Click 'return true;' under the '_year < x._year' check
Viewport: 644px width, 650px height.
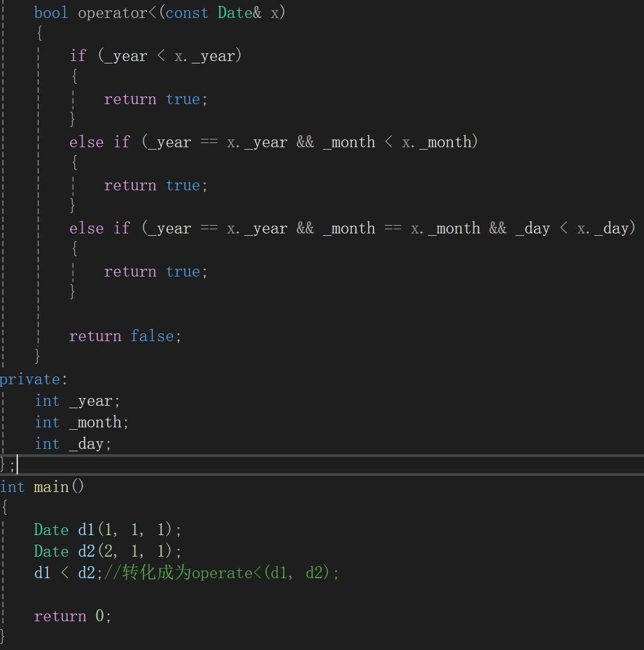pos(156,99)
